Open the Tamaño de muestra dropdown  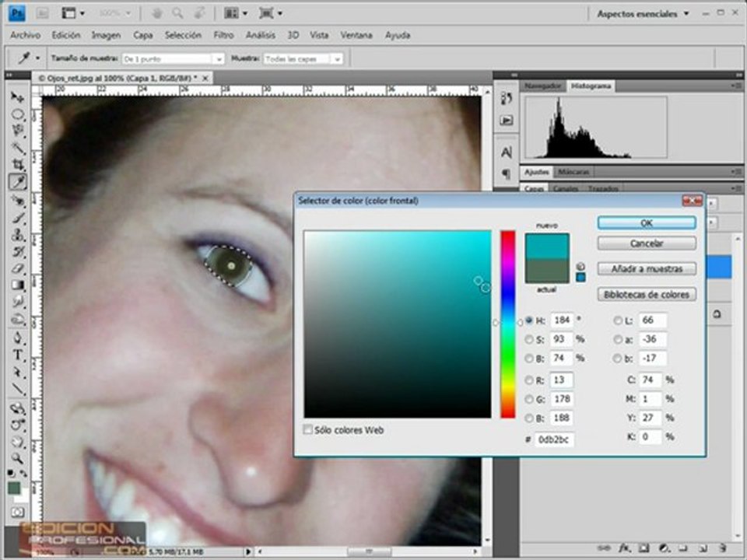pyautogui.click(x=173, y=59)
